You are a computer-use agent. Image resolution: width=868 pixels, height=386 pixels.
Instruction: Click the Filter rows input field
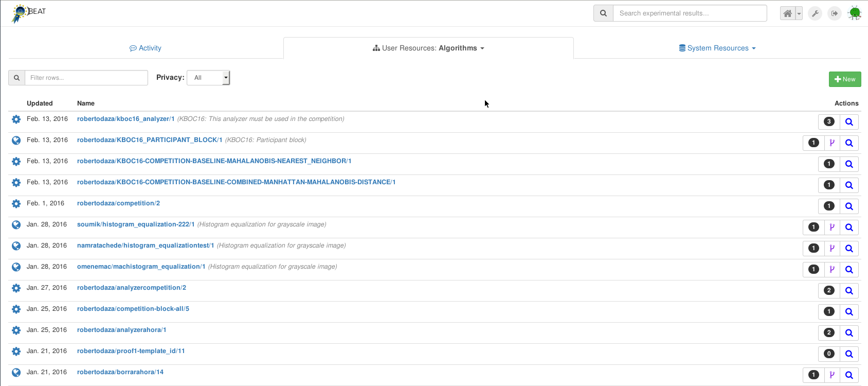click(x=86, y=78)
